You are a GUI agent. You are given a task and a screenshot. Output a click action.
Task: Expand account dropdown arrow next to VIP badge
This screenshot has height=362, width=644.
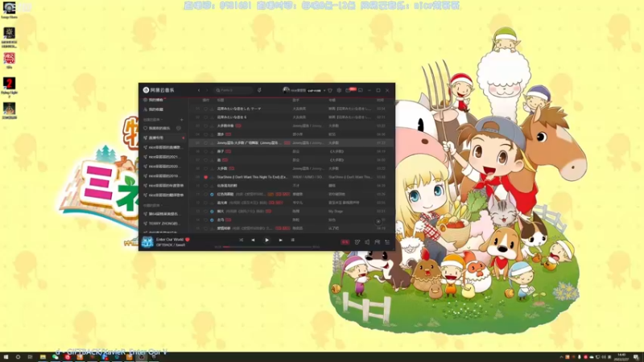click(324, 90)
